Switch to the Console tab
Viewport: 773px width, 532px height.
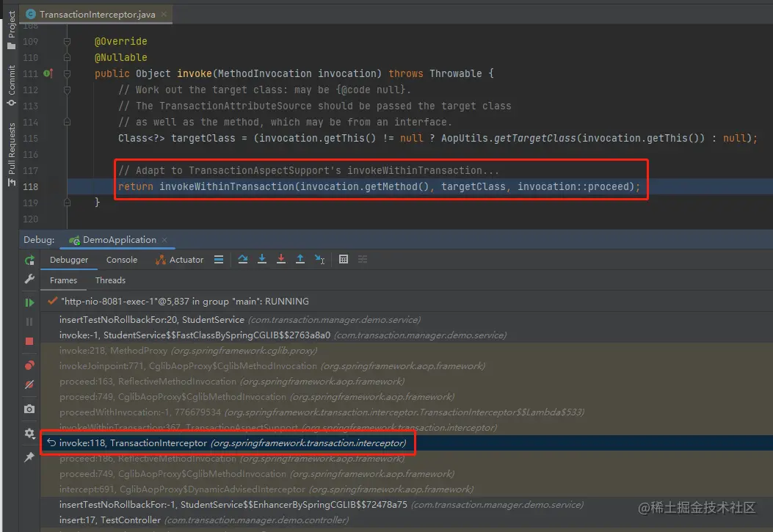coord(122,260)
